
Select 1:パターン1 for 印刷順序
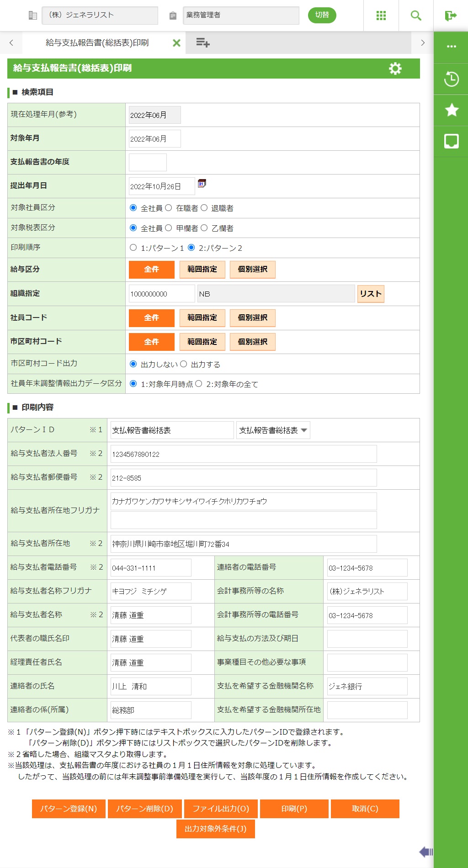click(x=133, y=248)
